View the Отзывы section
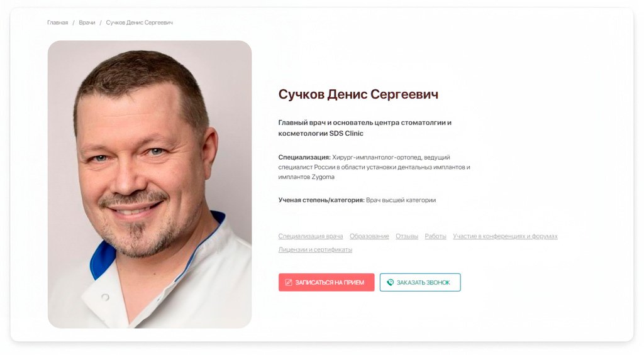Viewport: 644px width, 355px height. point(407,236)
